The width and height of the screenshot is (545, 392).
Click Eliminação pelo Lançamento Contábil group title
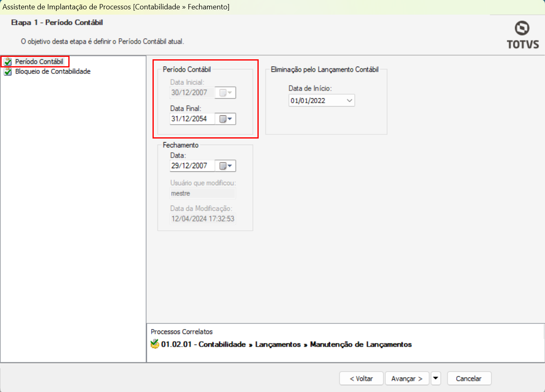pyautogui.click(x=325, y=69)
